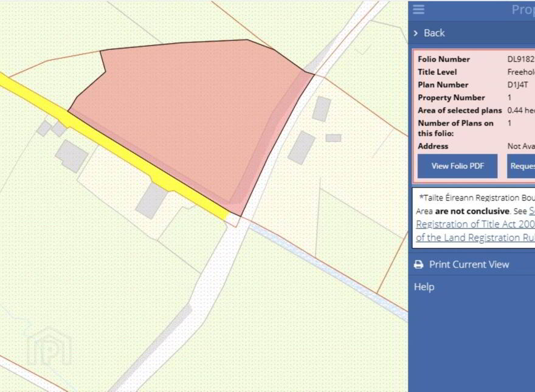
Task: Click the Back chevron arrow
Action: 416,33
